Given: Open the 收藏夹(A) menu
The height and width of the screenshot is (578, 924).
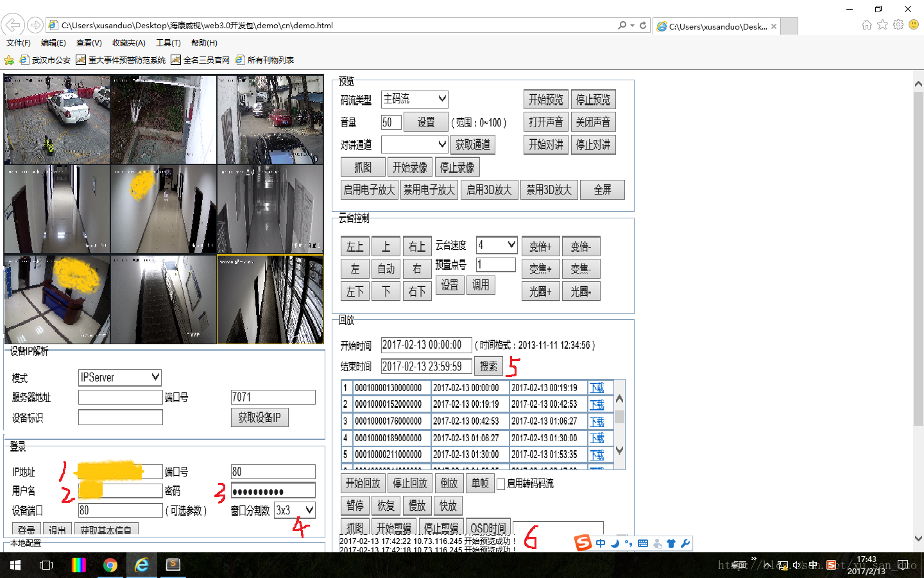Looking at the screenshot, I should 128,43.
